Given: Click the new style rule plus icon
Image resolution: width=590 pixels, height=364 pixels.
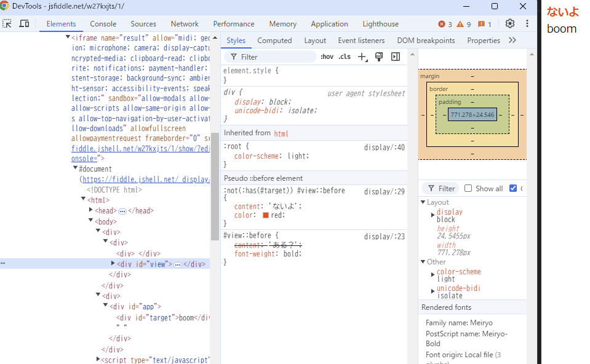Looking at the screenshot, I should pos(362,57).
